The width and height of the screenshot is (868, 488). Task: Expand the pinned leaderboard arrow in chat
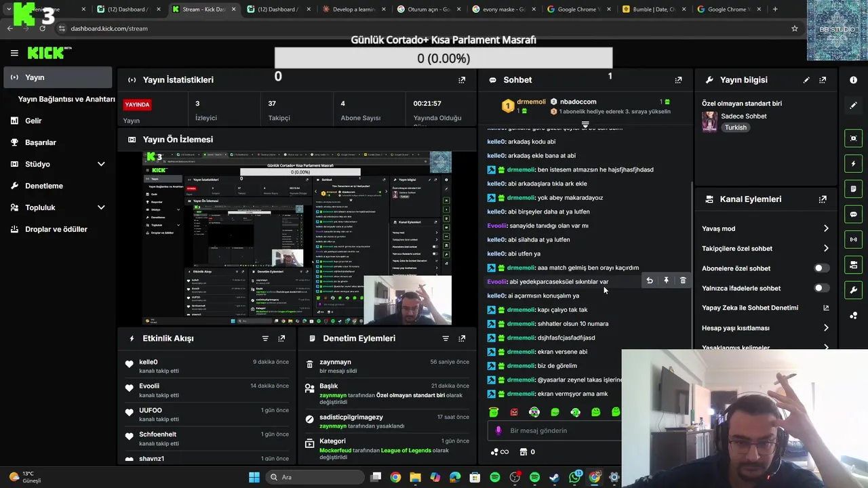tap(585, 125)
